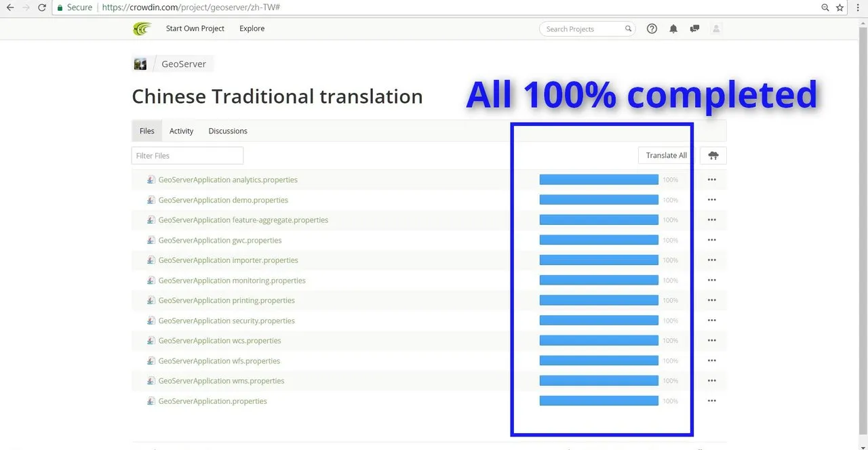The height and width of the screenshot is (450, 868).
Task: Click the search magnifier in Search Projects
Action: pos(628,28)
